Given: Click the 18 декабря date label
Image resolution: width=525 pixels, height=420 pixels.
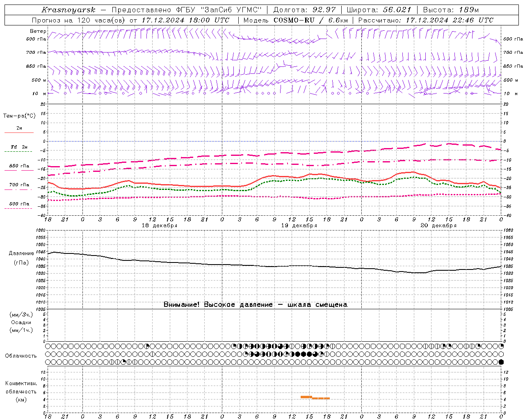Looking at the screenshot, I should (160, 226).
